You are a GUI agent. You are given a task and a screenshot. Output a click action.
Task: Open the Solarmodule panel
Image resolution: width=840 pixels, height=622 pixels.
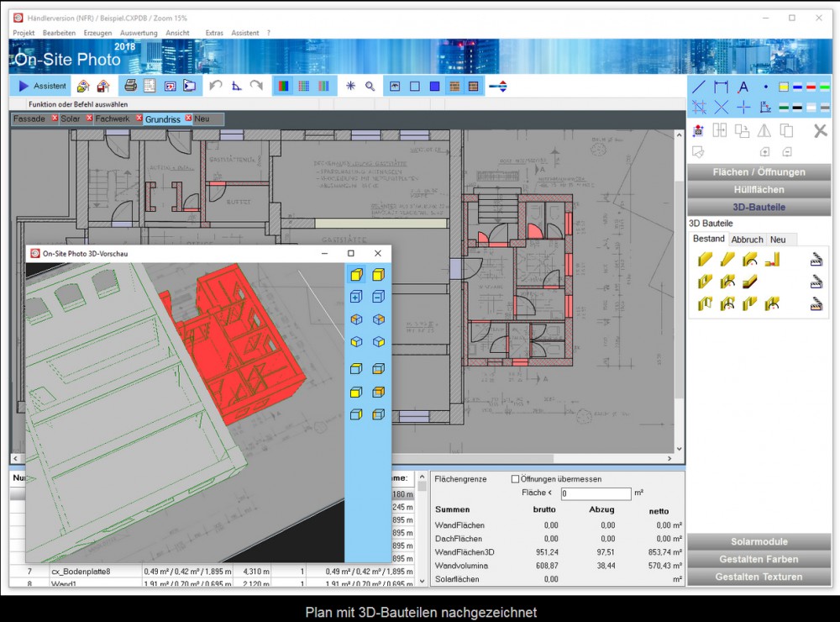point(759,541)
